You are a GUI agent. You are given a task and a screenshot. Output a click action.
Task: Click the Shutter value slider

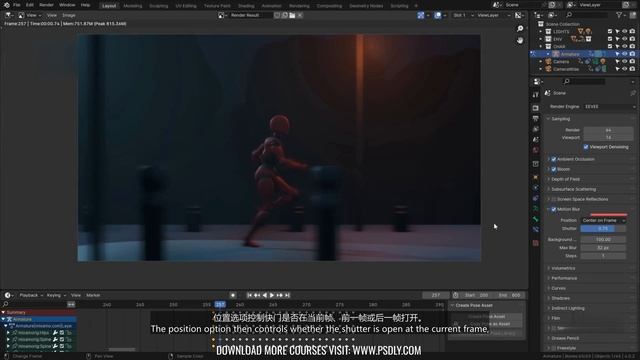pos(603,229)
